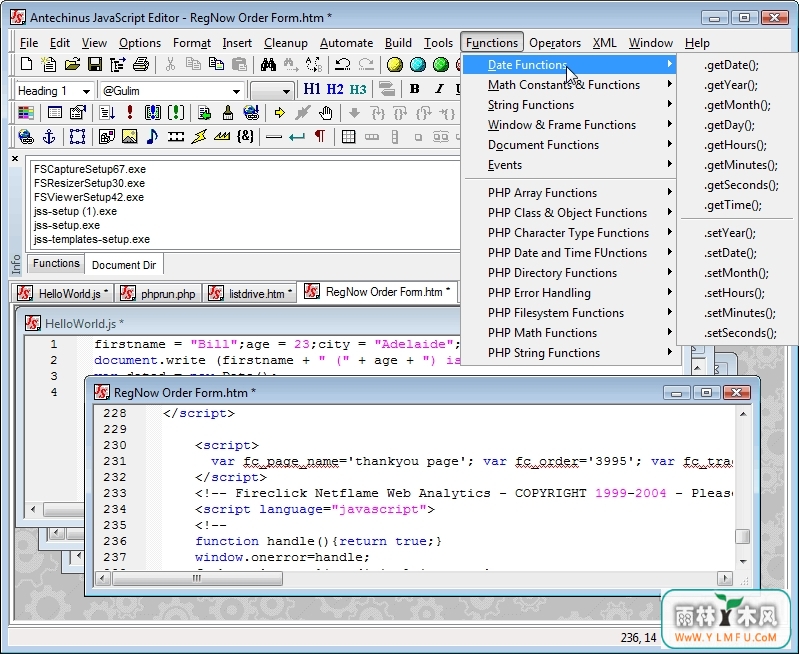
Task: Open the Automate menu
Action: click(347, 43)
